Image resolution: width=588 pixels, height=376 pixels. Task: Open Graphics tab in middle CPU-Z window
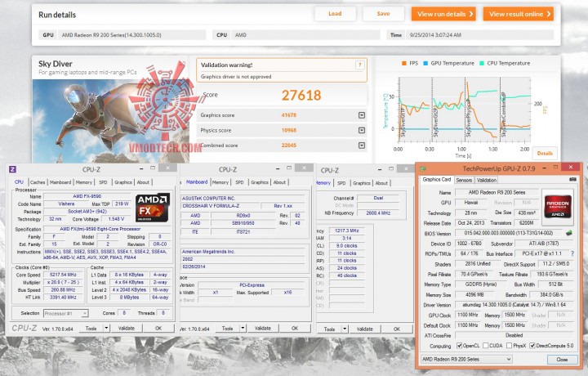pyautogui.click(x=260, y=182)
